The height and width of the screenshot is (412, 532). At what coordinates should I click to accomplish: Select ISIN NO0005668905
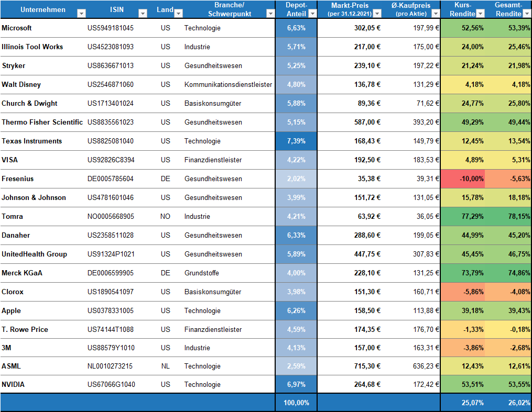point(111,217)
